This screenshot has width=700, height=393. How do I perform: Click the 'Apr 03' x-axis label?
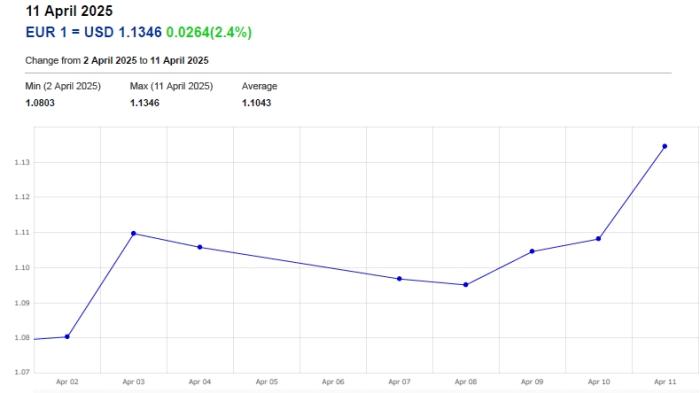tap(133, 382)
